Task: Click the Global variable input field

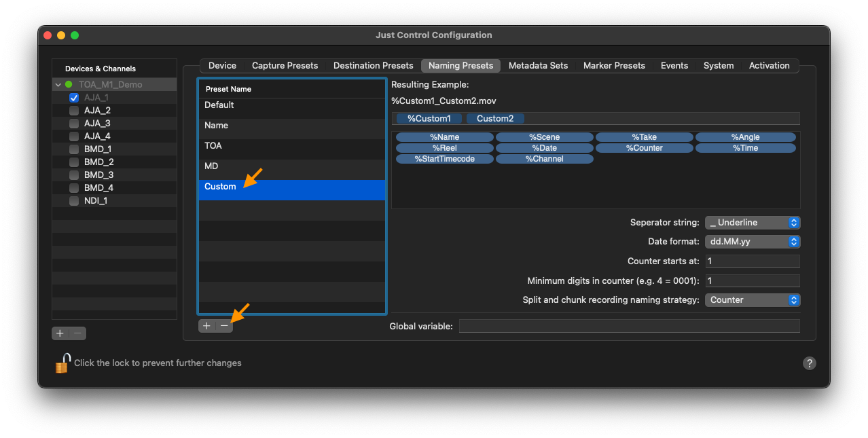Action: click(630, 327)
